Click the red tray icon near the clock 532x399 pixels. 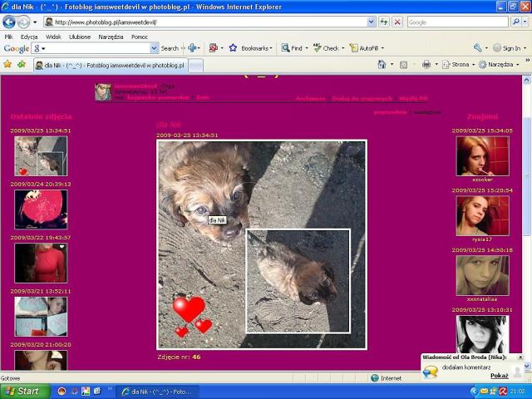pyautogui.click(x=503, y=392)
